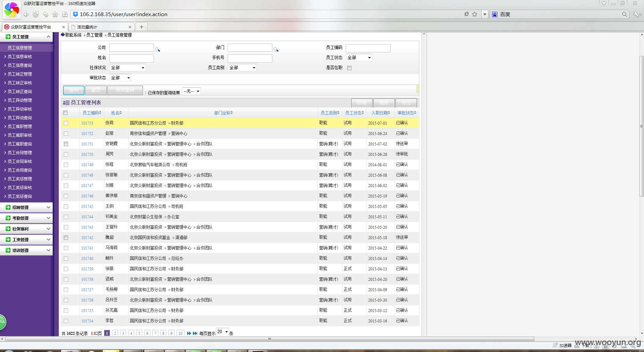Click the undo-close-tab arrow icon
The width and height of the screenshot is (644, 352).
click(x=46, y=14)
